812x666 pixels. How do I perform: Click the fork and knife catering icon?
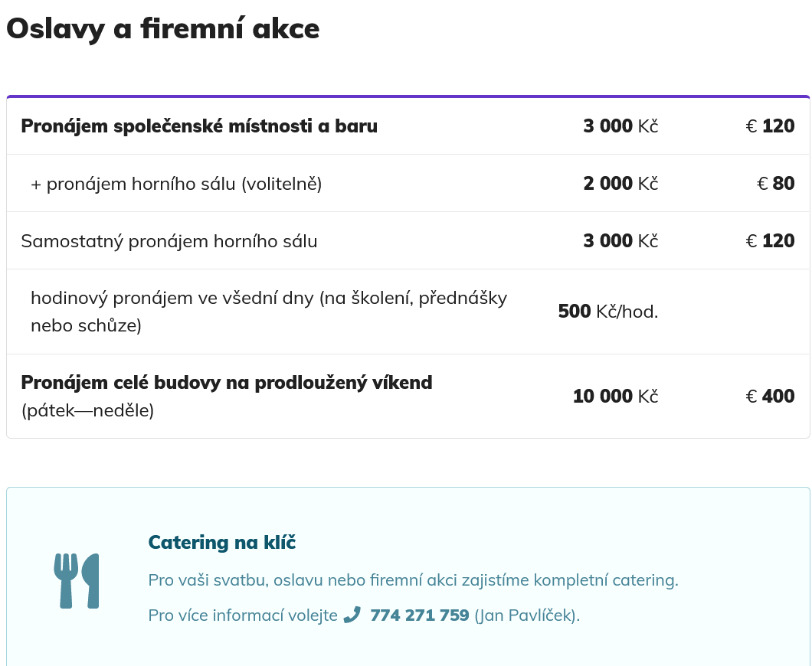tap(77, 580)
